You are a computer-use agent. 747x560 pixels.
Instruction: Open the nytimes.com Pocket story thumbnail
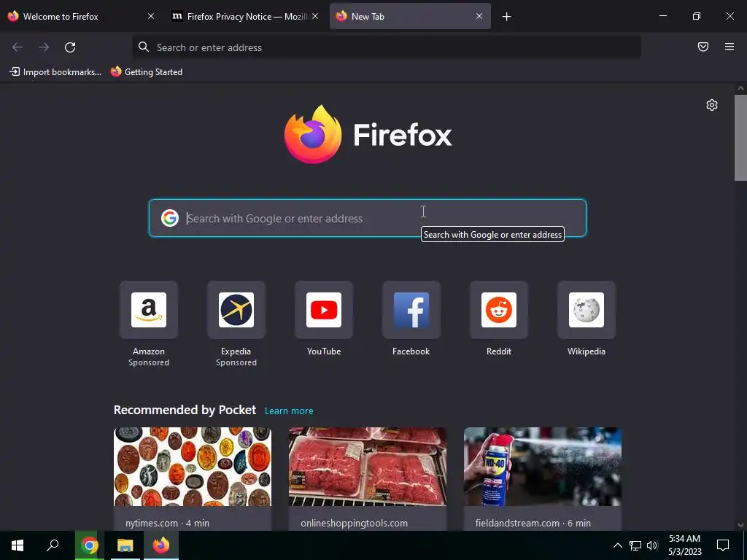(x=193, y=467)
